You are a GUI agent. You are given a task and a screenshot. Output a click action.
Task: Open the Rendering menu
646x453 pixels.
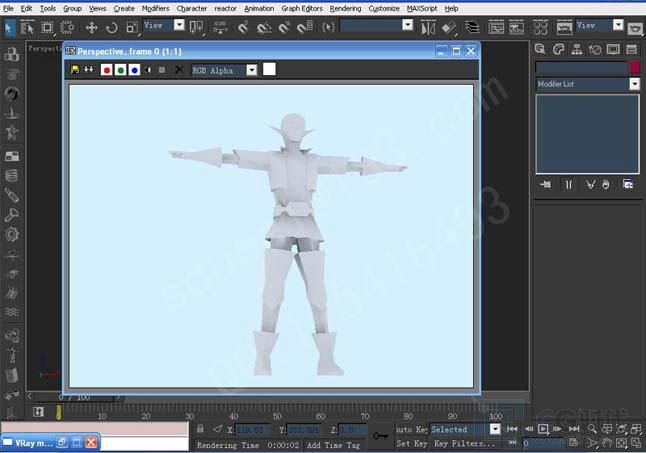point(345,8)
